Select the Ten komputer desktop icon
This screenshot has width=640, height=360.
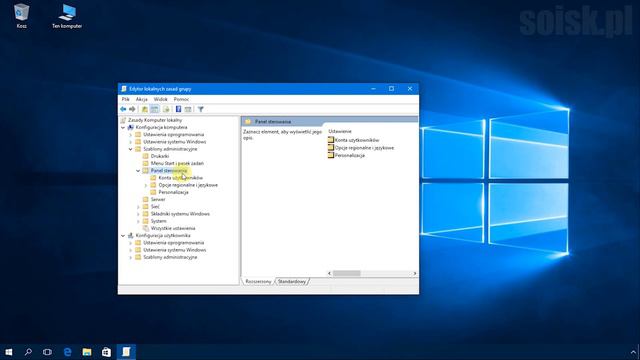click(x=67, y=16)
